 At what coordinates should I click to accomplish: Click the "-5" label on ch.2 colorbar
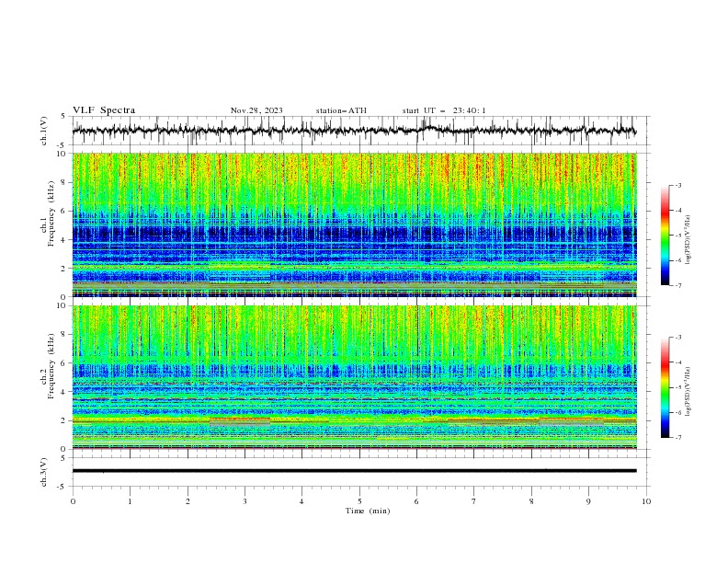click(x=677, y=387)
